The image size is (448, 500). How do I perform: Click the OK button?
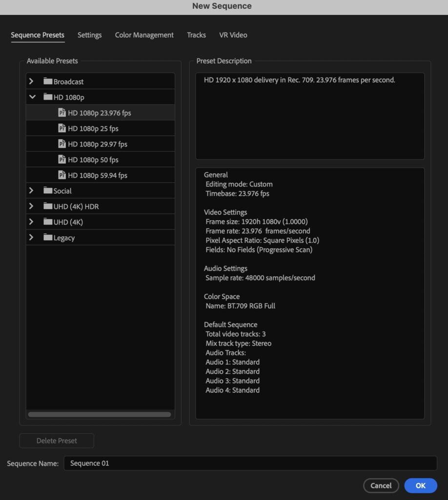421,486
